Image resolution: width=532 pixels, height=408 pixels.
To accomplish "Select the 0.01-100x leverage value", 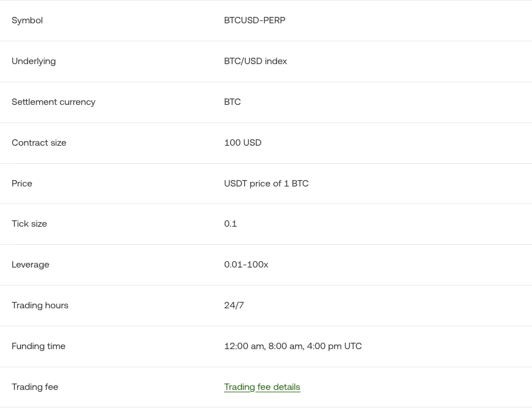I will click(x=246, y=264).
